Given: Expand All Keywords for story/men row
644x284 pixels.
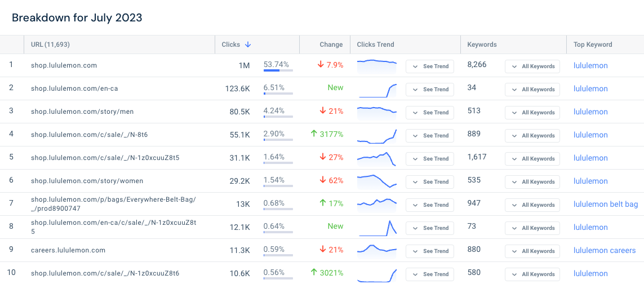Looking at the screenshot, I should [532, 112].
